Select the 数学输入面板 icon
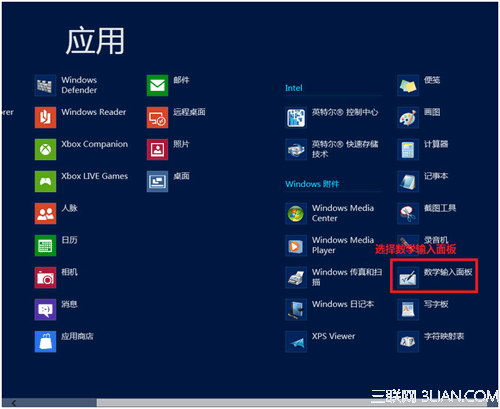The height and width of the screenshot is (409, 500). click(x=408, y=277)
